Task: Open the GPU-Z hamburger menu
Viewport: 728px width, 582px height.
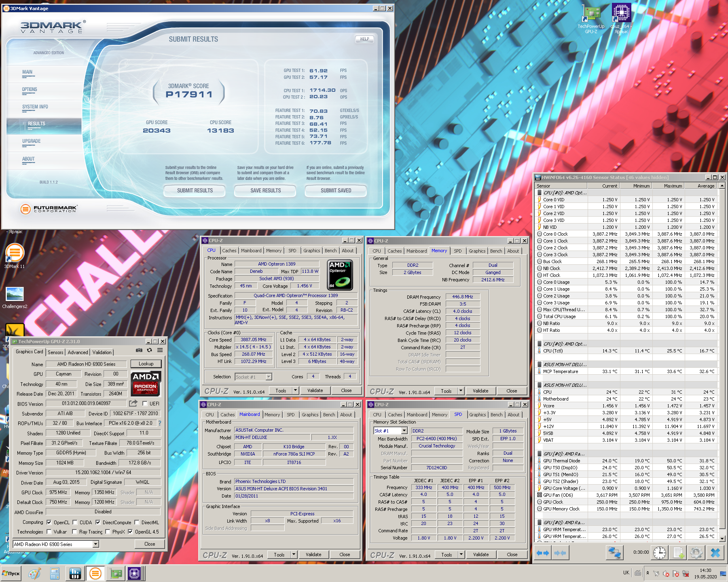Action: (x=160, y=350)
